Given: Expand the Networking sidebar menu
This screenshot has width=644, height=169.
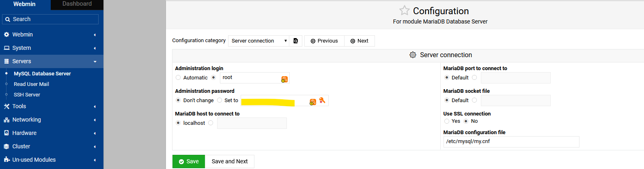Looking at the screenshot, I should tap(52, 120).
